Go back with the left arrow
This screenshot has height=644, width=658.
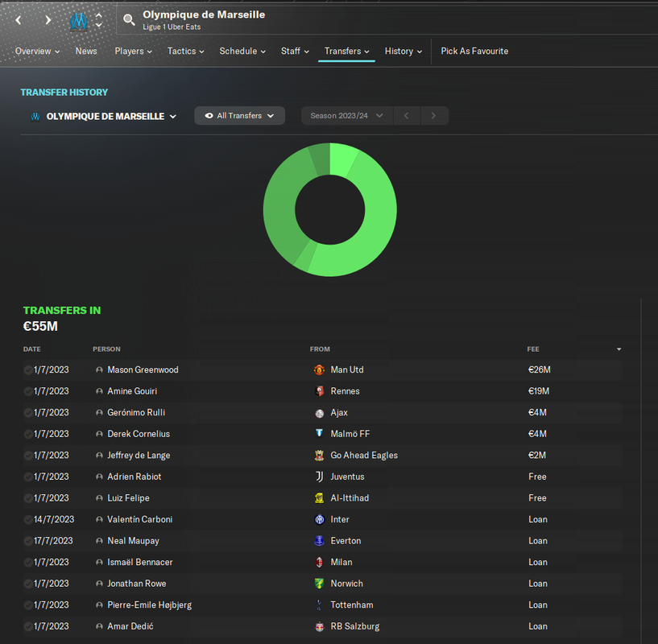[x=19, y=19]
